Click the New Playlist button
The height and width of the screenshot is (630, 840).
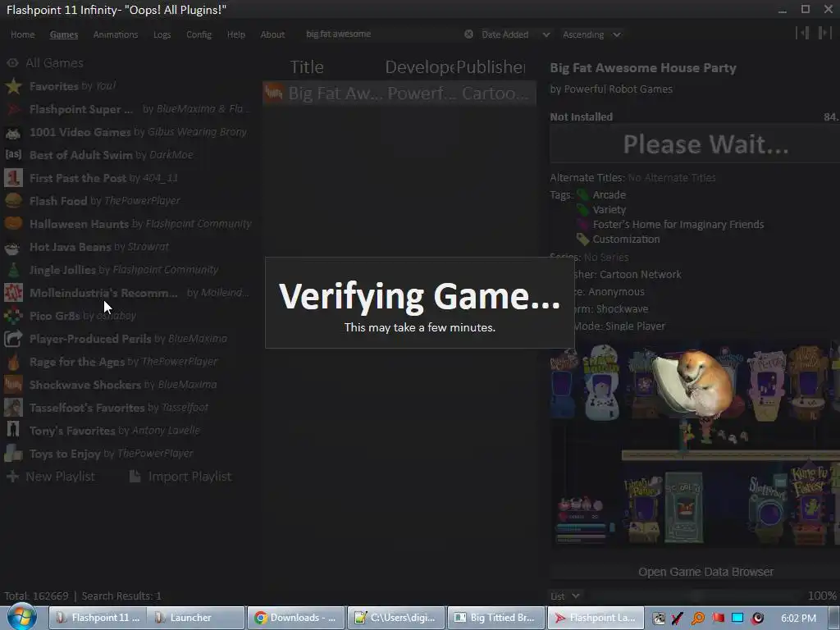point(51,477)
